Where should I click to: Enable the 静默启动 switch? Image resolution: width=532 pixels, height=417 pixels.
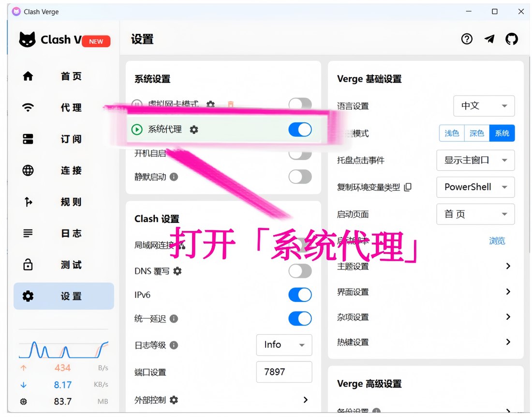(300, 177)
